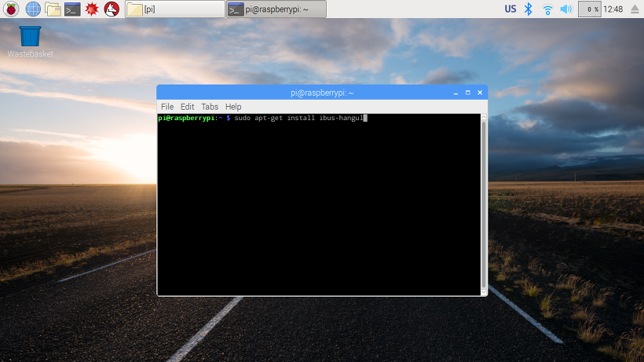The image size is (644, 362).
Task: Minimize the terminal window
Action: click(x=456, y=93)
